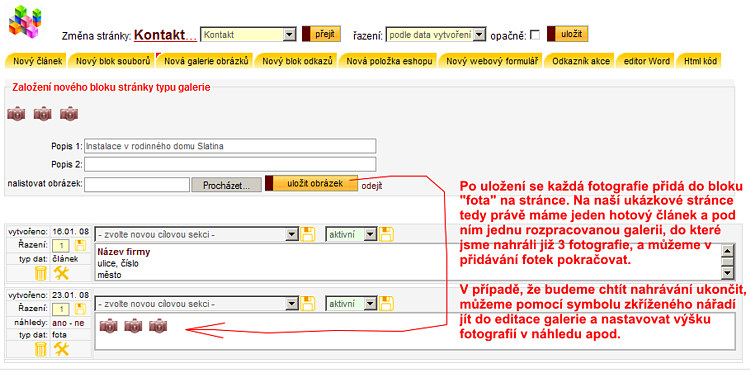Click second camera thumbnail in new gallery block
Screen dimensions: 750x378
43,114
